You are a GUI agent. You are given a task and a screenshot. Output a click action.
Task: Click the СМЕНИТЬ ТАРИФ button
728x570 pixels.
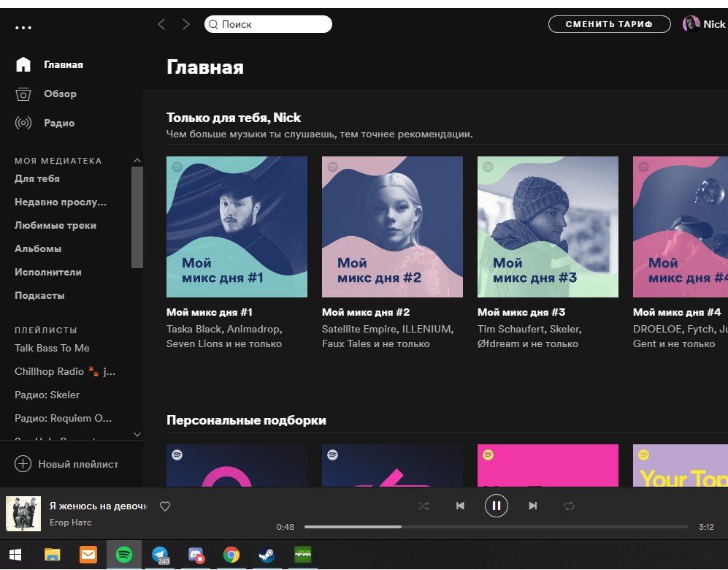point(609,24)
